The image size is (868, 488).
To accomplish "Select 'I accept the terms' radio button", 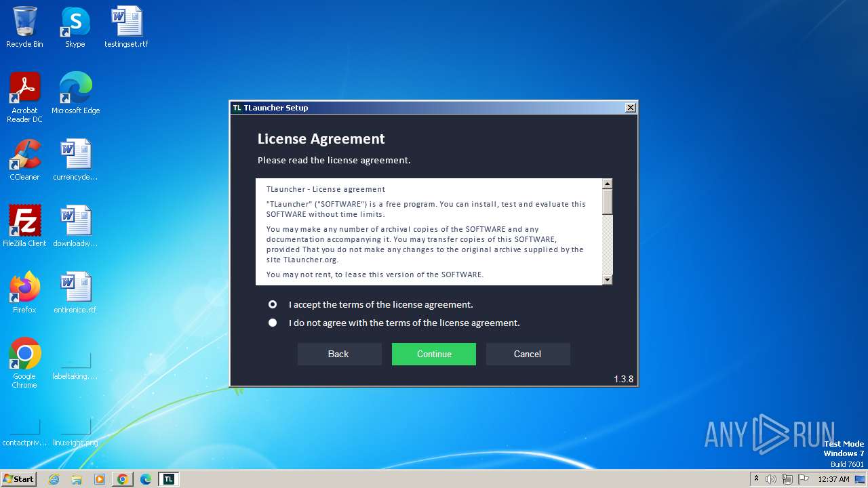I will [273, 304].
